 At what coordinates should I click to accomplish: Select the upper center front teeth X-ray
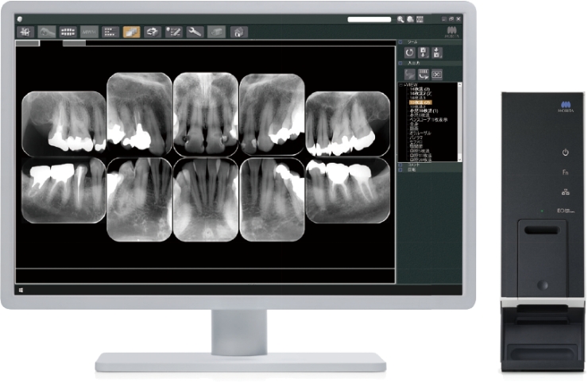coord(206,113)
